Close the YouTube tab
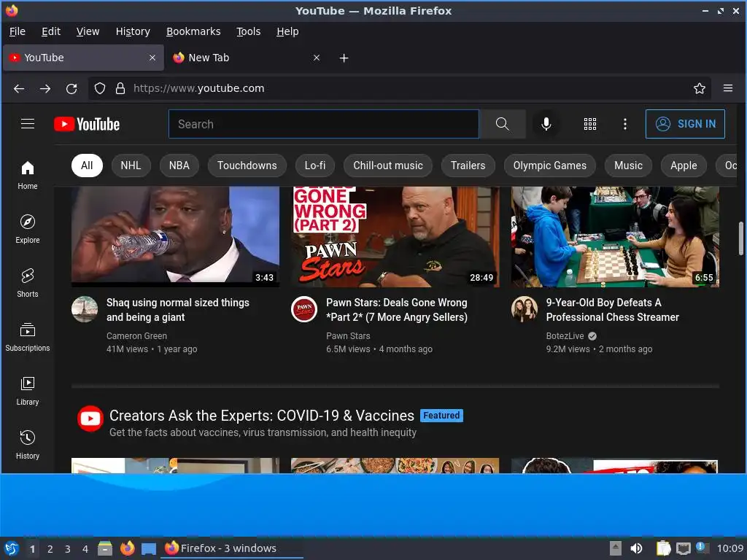 click(152, 58)
